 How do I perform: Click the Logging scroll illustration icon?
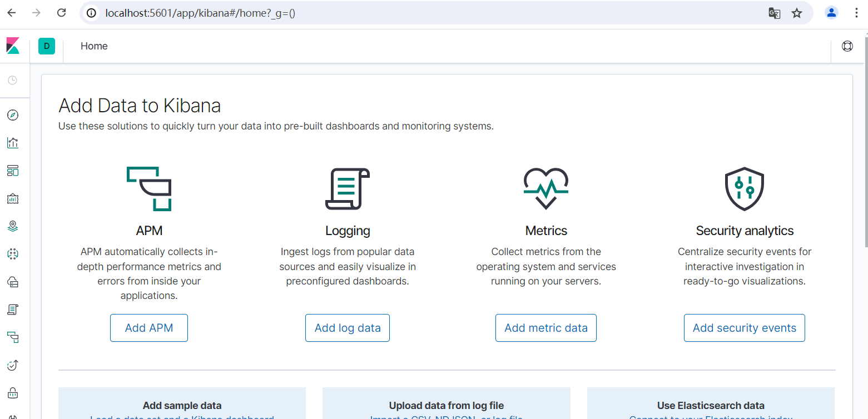348,188
